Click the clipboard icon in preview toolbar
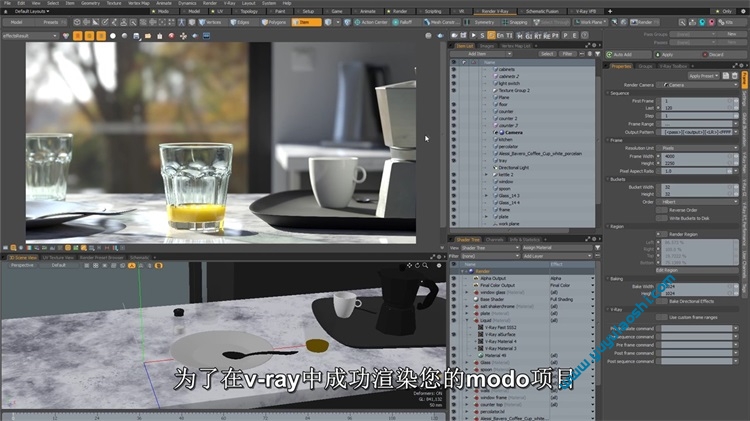This screenshot has height=421, width=750. click(159, 36)
